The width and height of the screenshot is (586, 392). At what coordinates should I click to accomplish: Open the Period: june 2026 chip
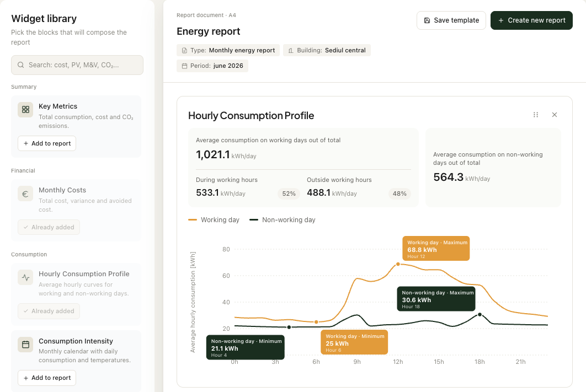coord(212,66)
